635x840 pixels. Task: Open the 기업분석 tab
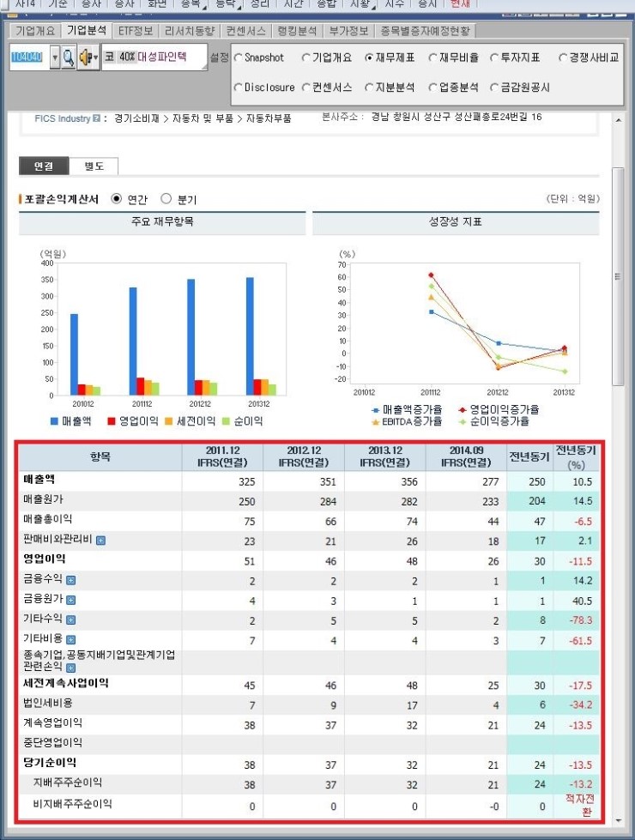coord(87,31)
